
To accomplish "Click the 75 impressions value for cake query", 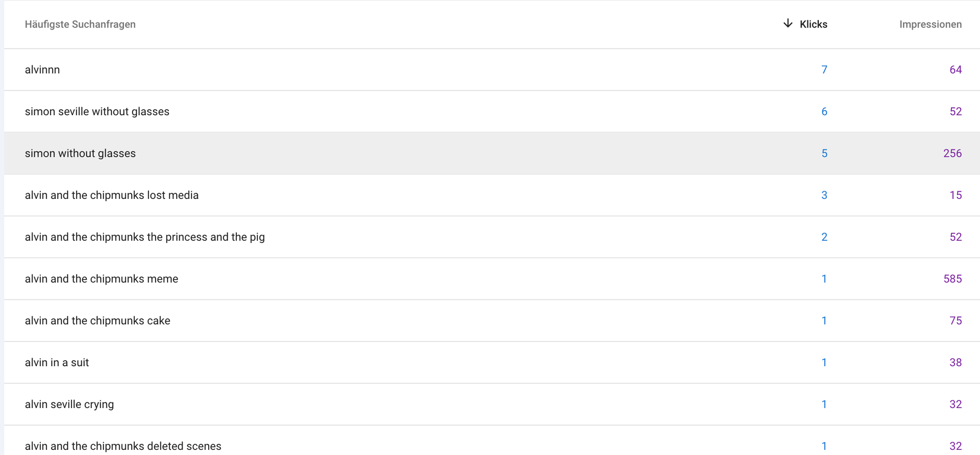I will (x=955, y=321).
